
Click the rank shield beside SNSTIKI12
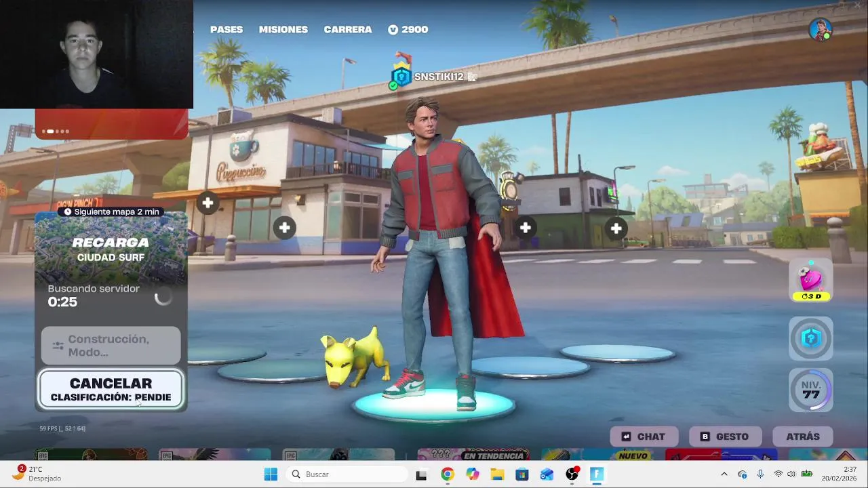(x=401, y=77)
